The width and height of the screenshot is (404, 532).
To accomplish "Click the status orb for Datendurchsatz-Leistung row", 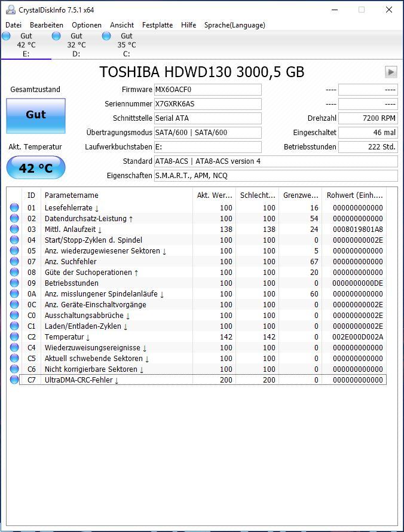I will [x=14, y=219].
